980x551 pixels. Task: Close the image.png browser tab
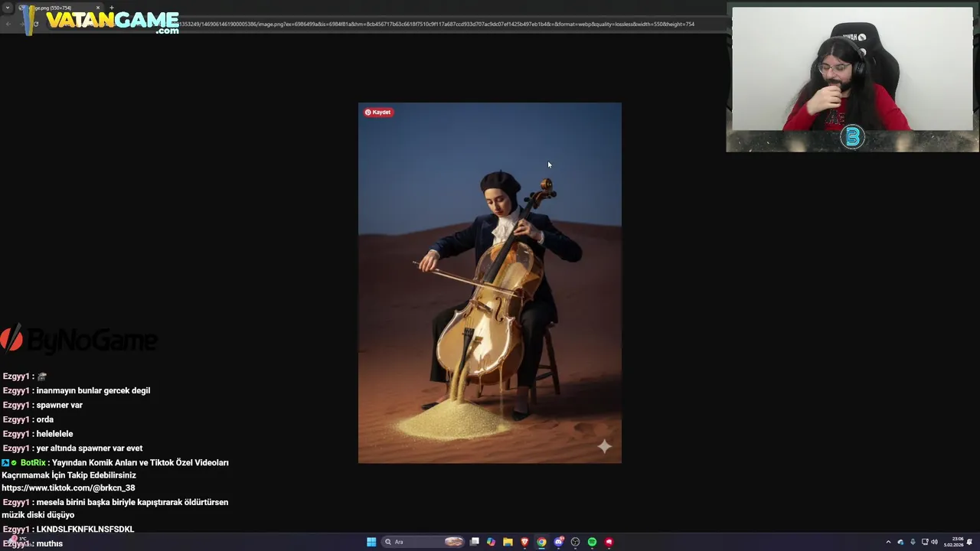(98, 8)
